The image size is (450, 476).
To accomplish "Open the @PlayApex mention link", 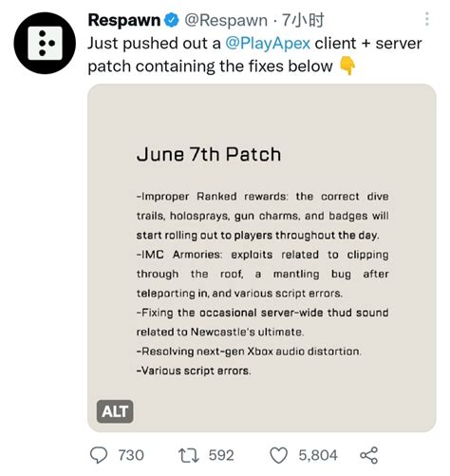I will coord(268,44).
